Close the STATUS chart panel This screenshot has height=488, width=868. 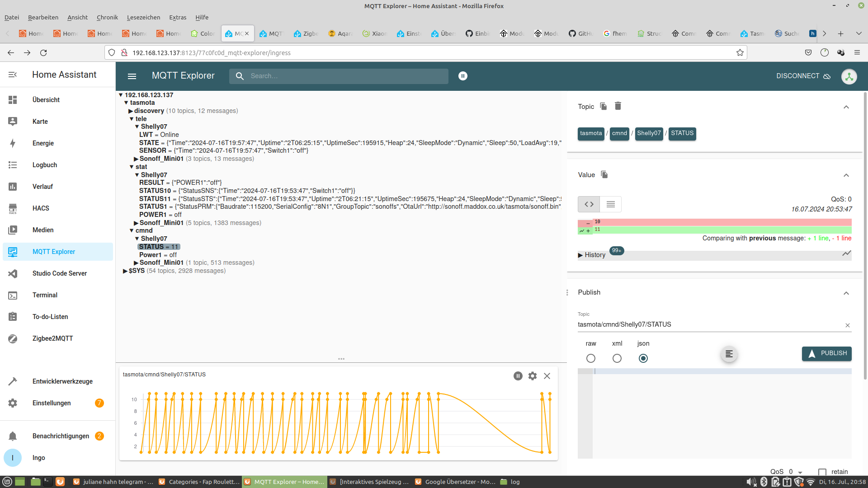(x=547, y=376)
